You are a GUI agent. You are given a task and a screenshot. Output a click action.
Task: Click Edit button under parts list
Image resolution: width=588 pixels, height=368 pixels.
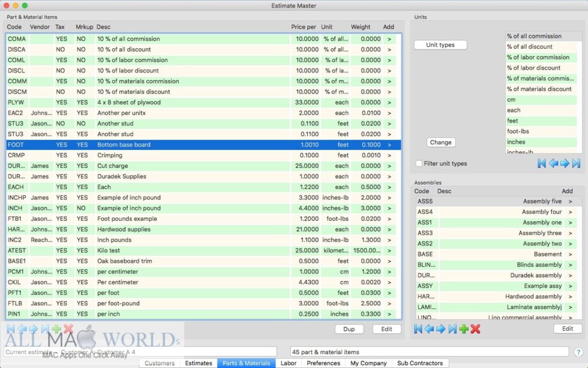386,329
